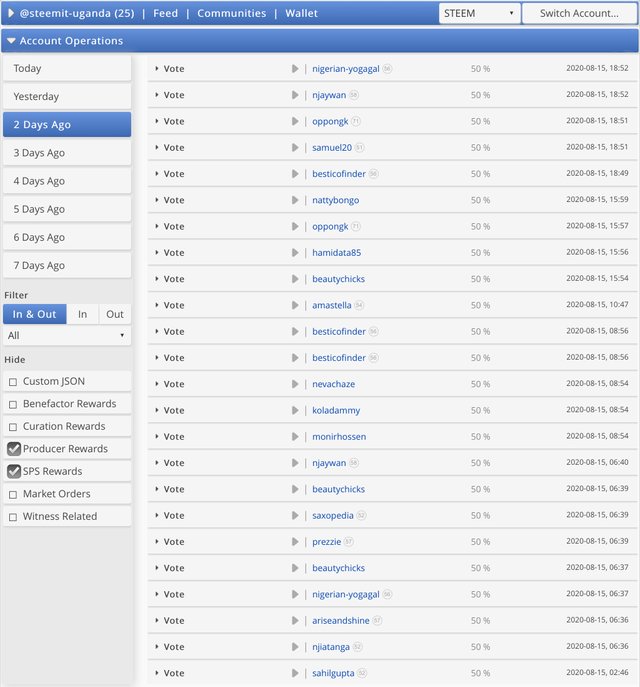Click the play icon in the koladammy row
Screen dimensions: 640x687
tap(295, 411)
